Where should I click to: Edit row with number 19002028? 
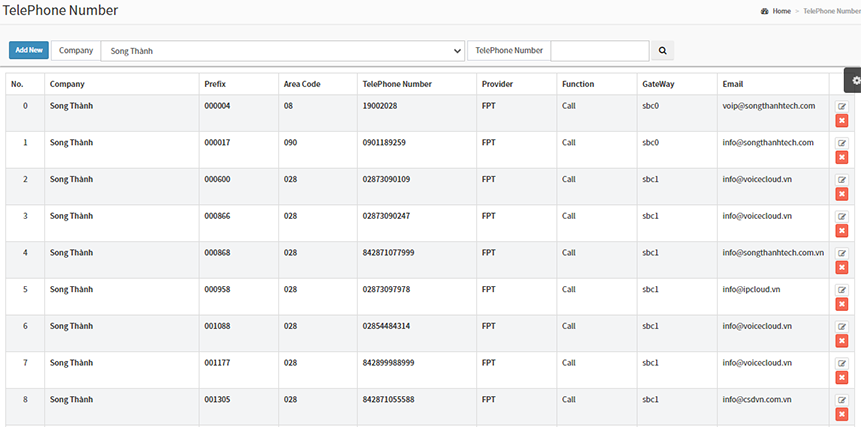(x=841, y=106)
